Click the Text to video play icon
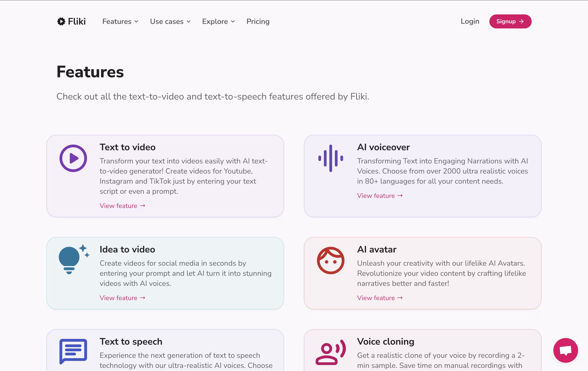This screenshot has width=588, height=371. coord(73,158)
